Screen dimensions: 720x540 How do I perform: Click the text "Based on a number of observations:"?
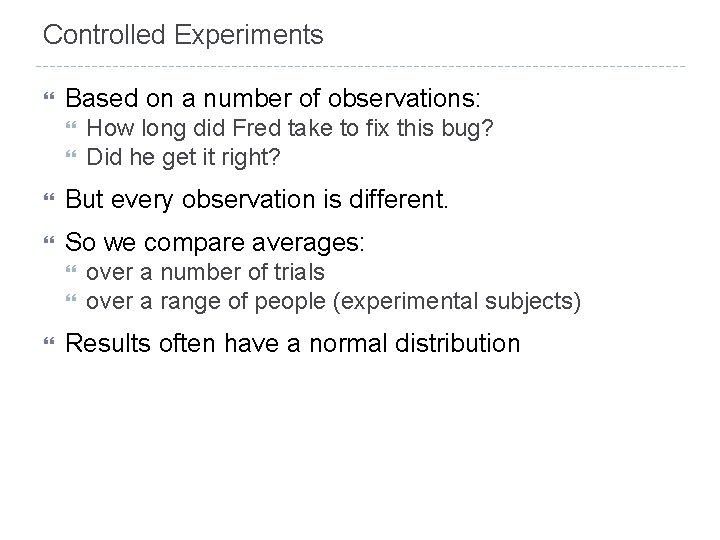[273, 99]
